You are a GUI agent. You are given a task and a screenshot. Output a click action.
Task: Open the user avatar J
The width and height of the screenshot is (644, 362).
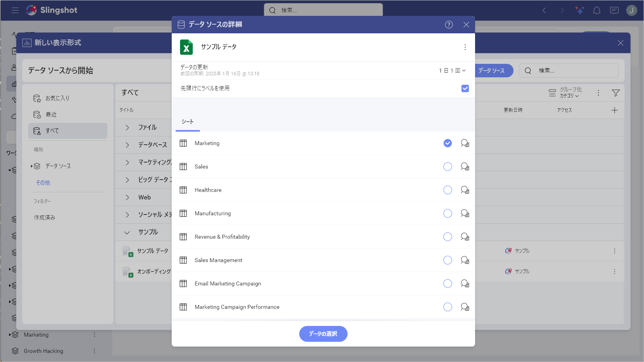coord(632,10)
